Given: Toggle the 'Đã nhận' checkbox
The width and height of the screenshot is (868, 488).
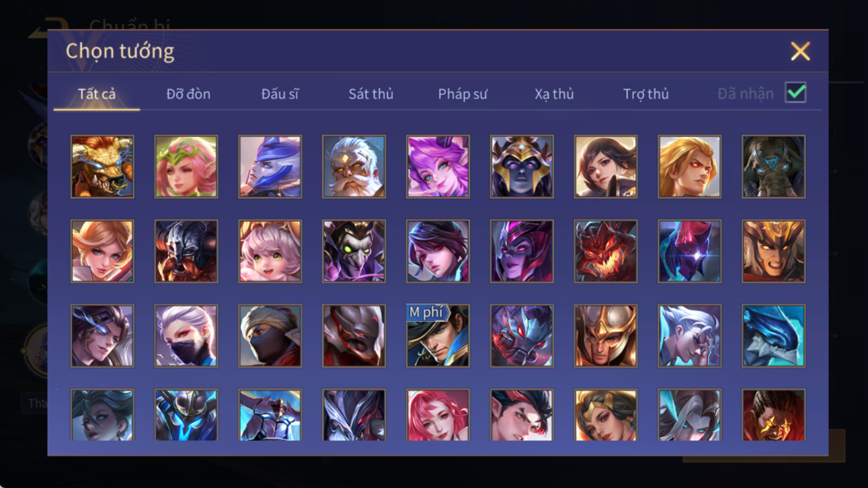Looking at the screenshot, I should (x=795, y=93).
